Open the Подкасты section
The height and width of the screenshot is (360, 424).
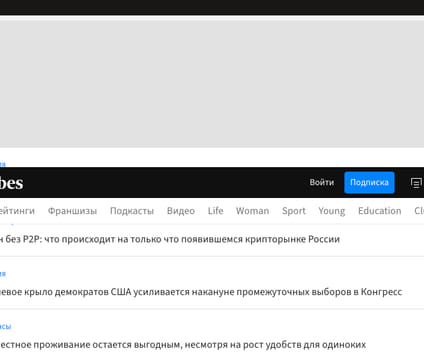pyautogui.click(x=132, y=211)
